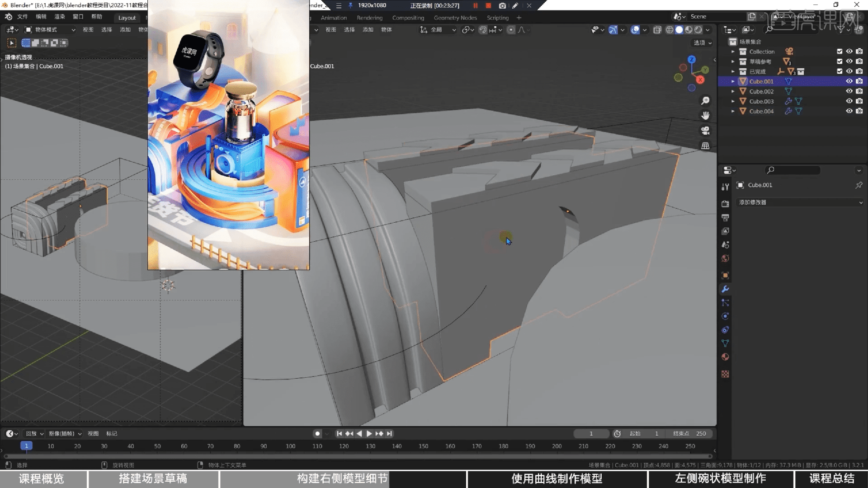This screenshot has width=868, height=488.
Task: Open the Particles properties tab
Action: tap(725, 302)
